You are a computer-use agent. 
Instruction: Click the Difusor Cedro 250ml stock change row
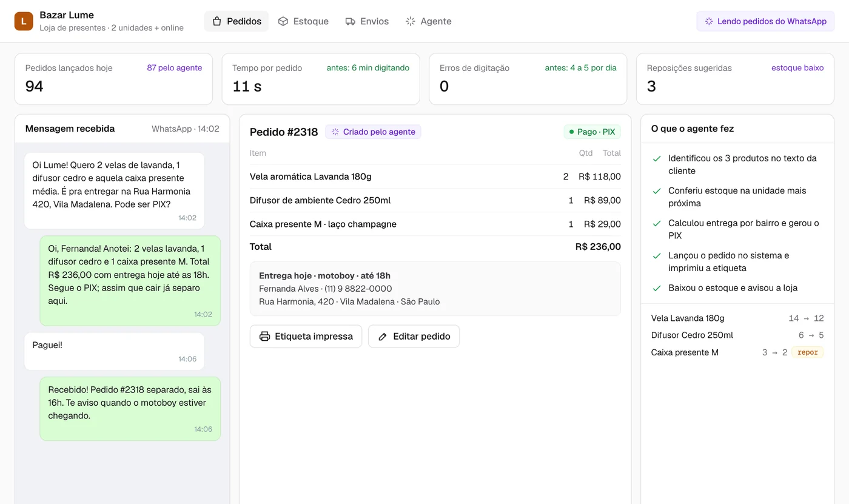pyautogui.click(x=737, y=335)
